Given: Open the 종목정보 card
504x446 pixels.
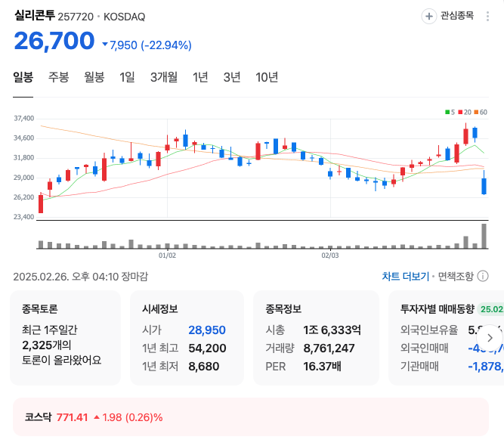Looking at the screenshot, I should [317, 338].
